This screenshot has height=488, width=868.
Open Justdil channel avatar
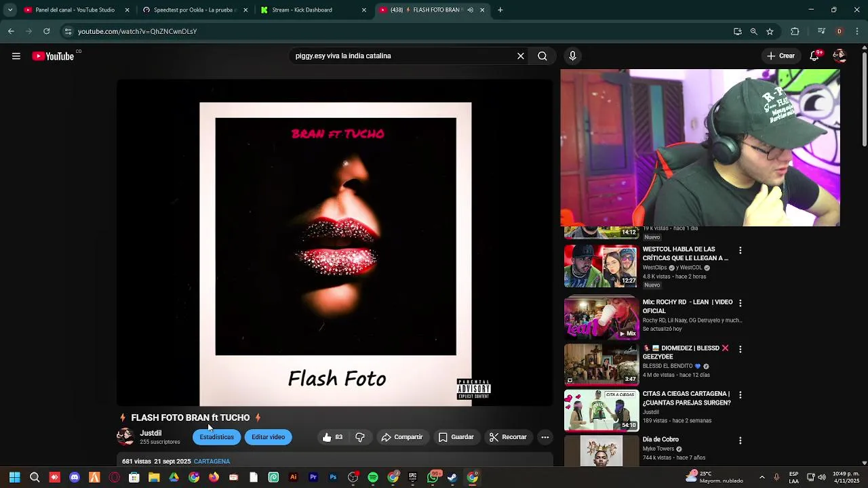click(x=125, y=436)
